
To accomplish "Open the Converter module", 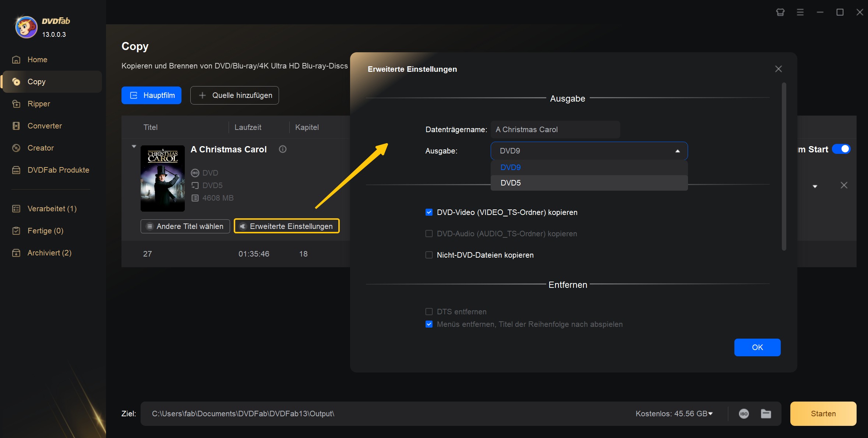I will (45, 126).
